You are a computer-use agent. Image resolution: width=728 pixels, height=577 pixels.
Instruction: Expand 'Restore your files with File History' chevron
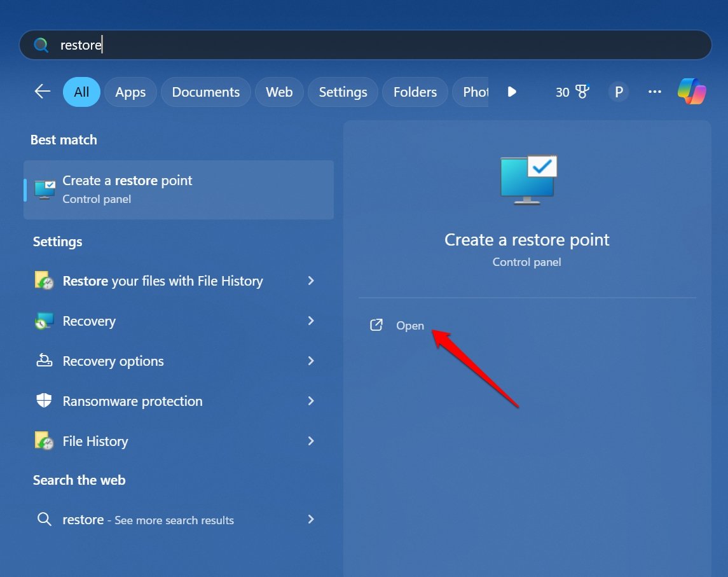[311, 281]
